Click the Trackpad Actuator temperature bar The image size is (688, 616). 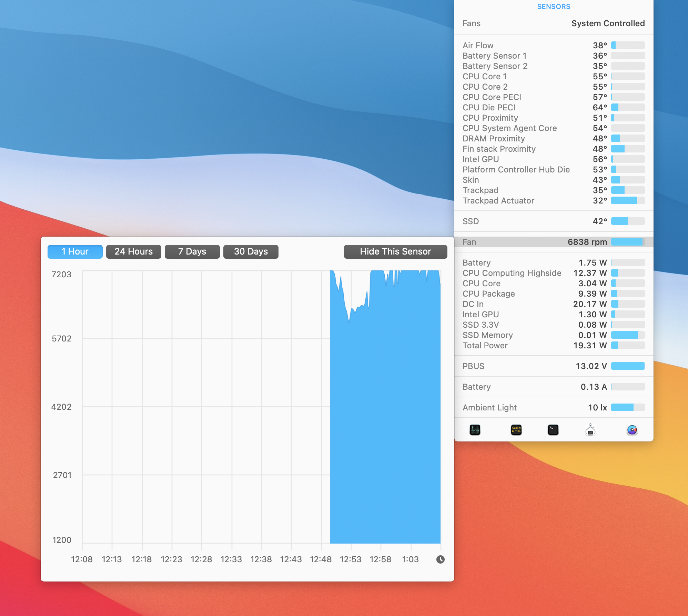pyautogui.click(x=627, y=200)
